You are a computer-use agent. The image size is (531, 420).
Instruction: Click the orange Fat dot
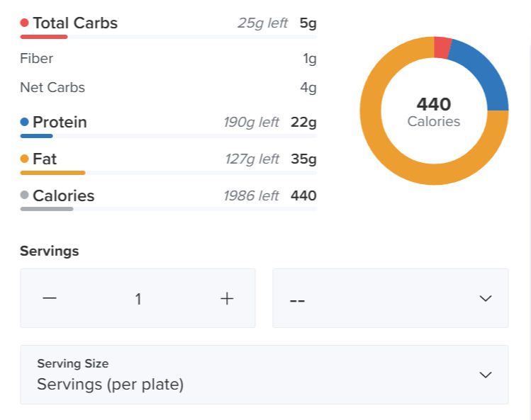click(x=25, y=159)
